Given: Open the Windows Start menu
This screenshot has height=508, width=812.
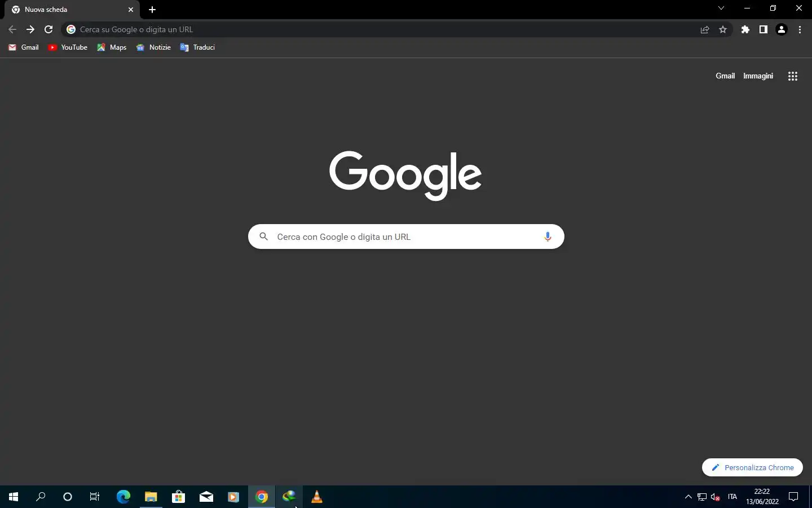Looking at the screenshot, I should (x=14, y=497).
